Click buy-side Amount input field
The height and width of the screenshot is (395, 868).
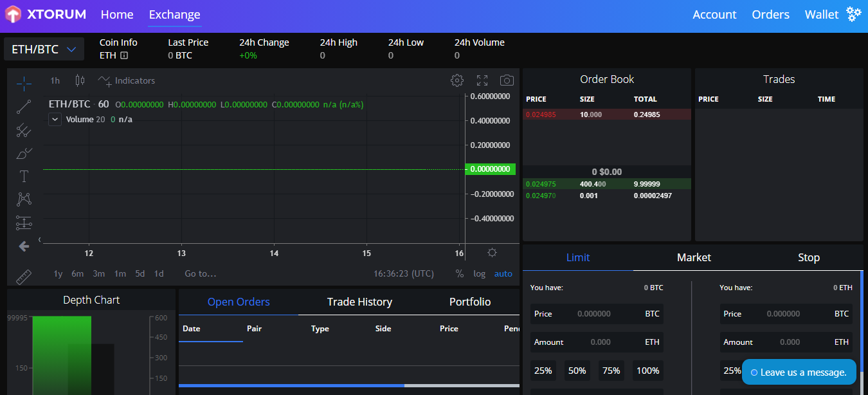597,342
